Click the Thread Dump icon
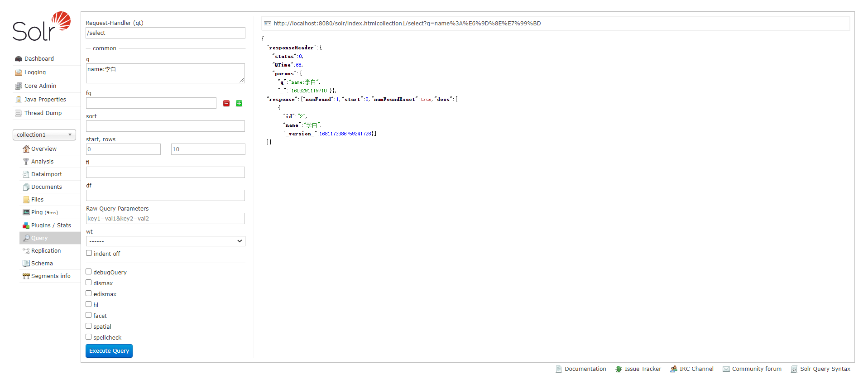 tap(19, 113)
